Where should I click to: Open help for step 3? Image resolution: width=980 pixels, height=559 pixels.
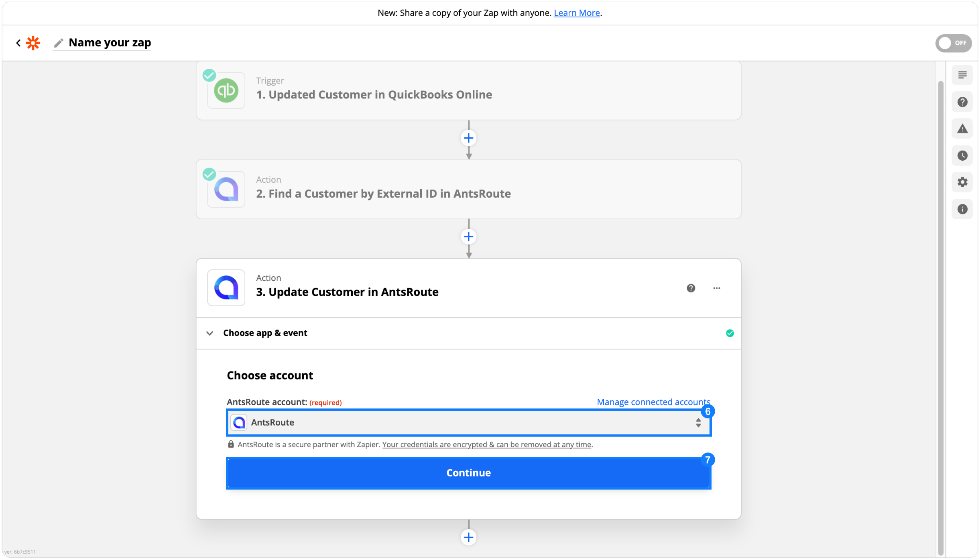coord(691,288)
